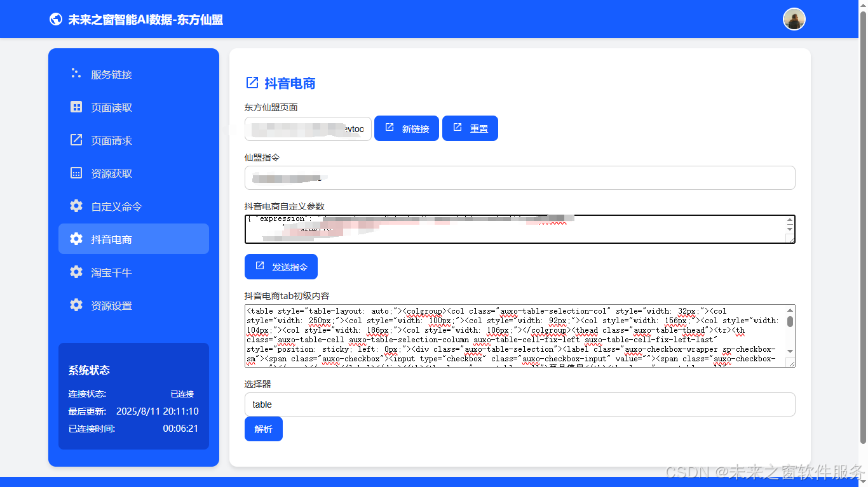This screenshot has width=868, height=487.
Task: Click the gear icon beside 自定义命令
Action: 76,206
